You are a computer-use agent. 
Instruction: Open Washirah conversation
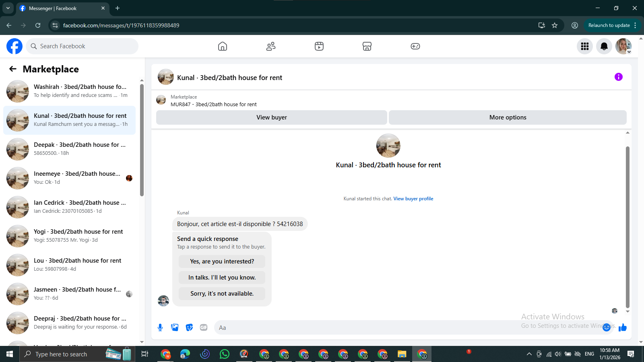pyautogui.click(x=69, y=91)
